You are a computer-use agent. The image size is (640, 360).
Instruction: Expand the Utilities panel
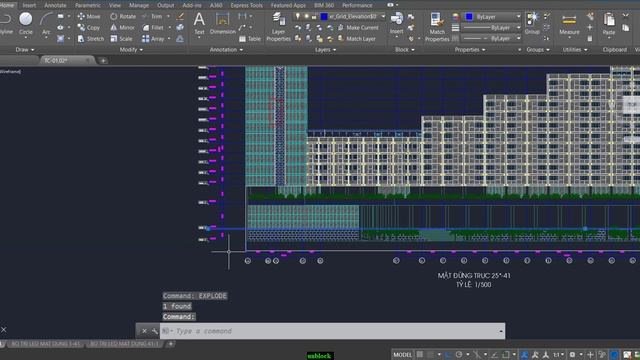[575, 50]
